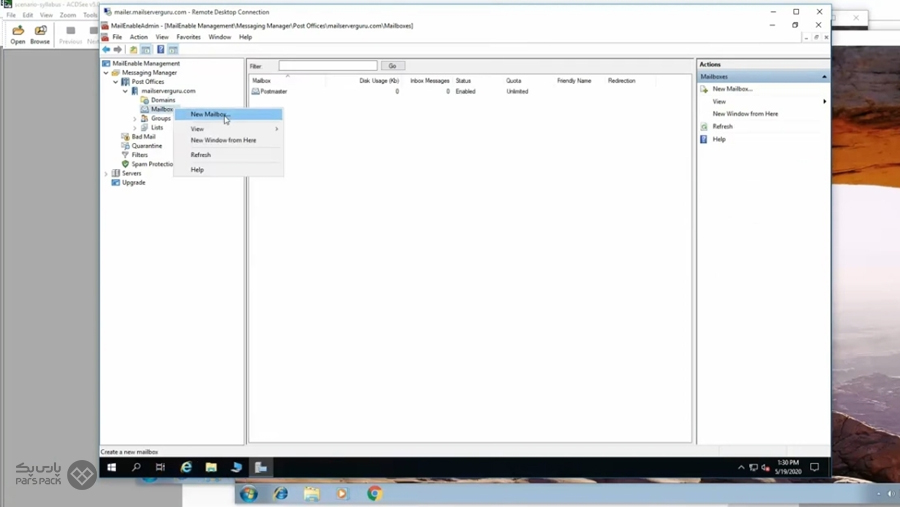
Task: Select the Mailboxes tree node icon
Action: pos(145,109)
